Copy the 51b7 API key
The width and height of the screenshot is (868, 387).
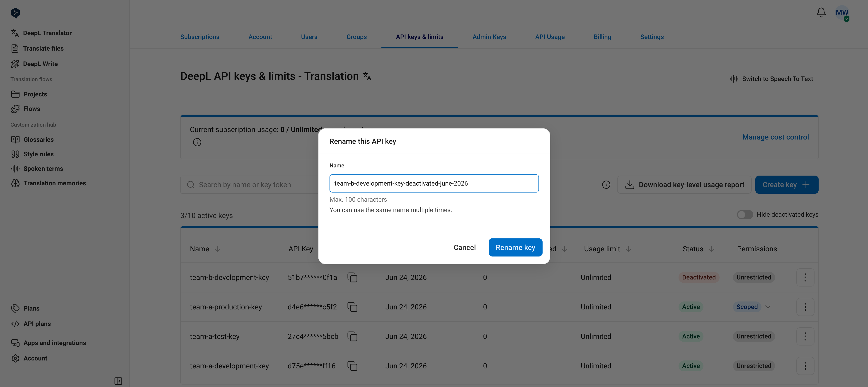pyautogui.click(x=352, y=277)
